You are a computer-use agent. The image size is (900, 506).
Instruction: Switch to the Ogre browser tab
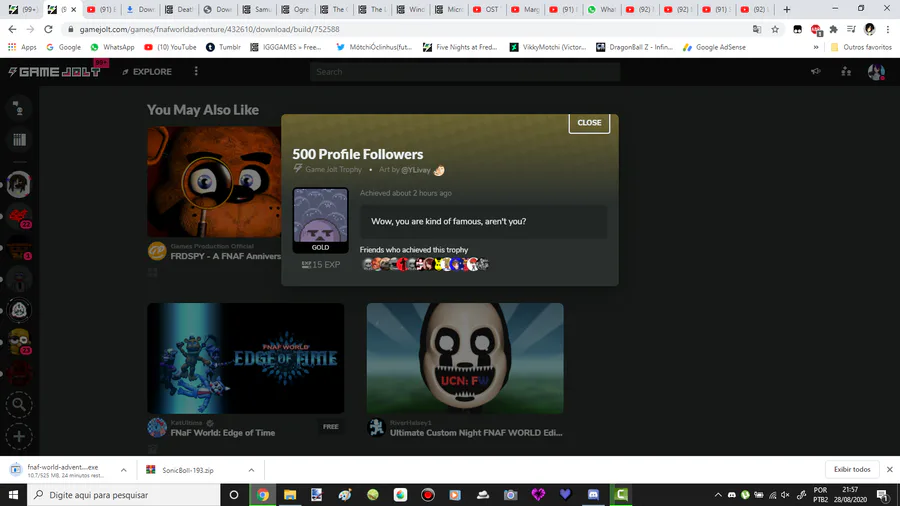coord(296,9)
